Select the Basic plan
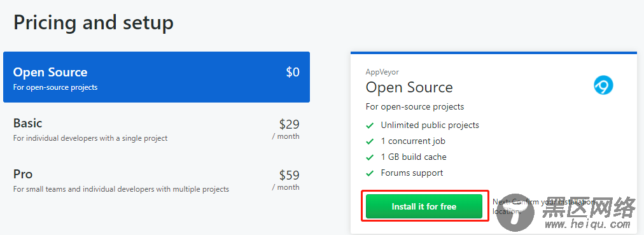This screenshot has width=644, height=235. (157, 129)
